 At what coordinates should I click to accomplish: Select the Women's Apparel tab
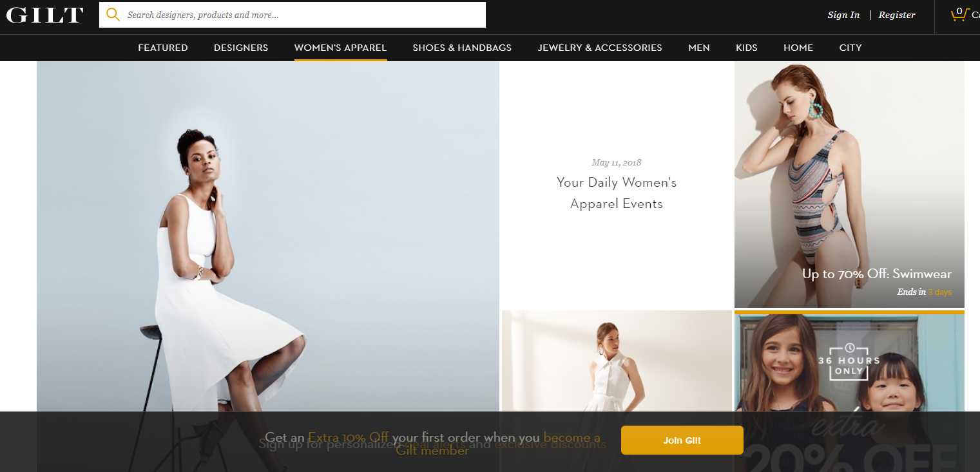click(x=340, y=48)
